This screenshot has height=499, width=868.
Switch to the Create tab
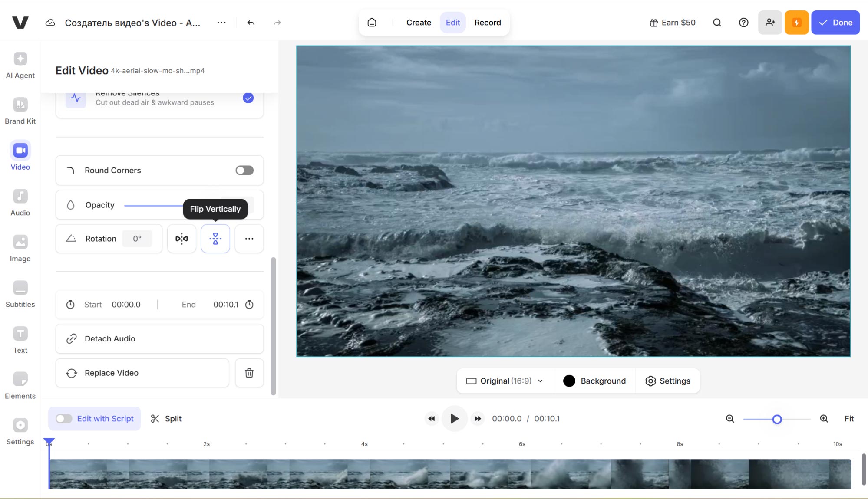(419, 23)
